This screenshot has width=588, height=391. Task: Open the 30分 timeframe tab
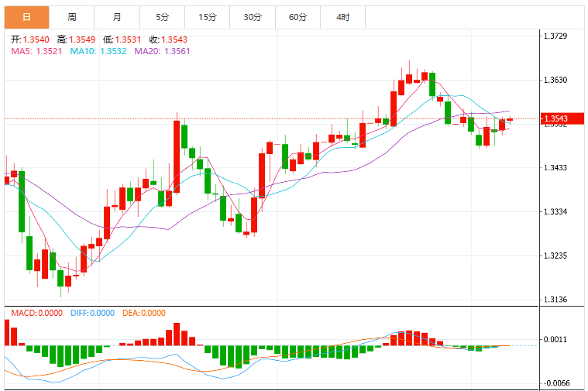tap(253, 17)
